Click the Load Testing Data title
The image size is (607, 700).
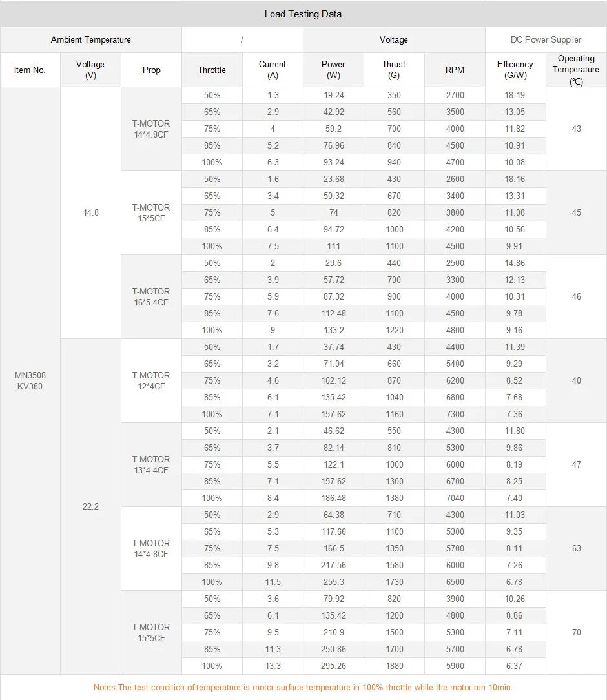click(x=303, y=14)
